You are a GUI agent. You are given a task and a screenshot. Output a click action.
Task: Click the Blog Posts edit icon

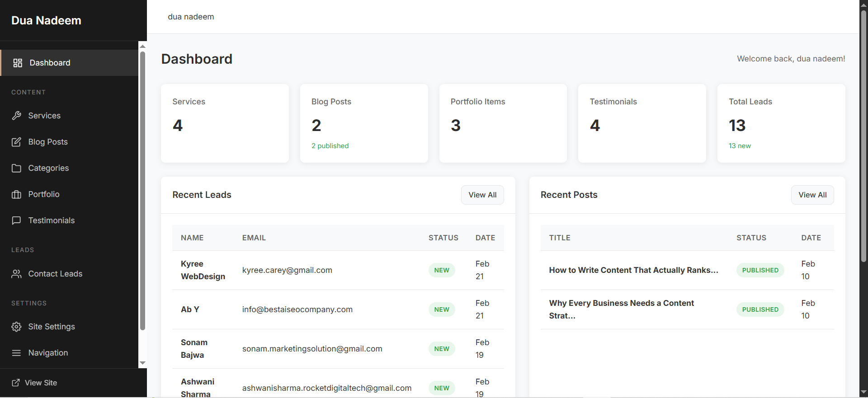click(x=17, y=142)
